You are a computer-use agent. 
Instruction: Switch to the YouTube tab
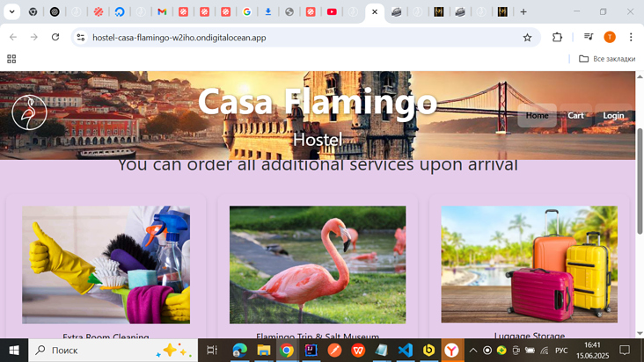pyautogui.click(x=332, y=12)
